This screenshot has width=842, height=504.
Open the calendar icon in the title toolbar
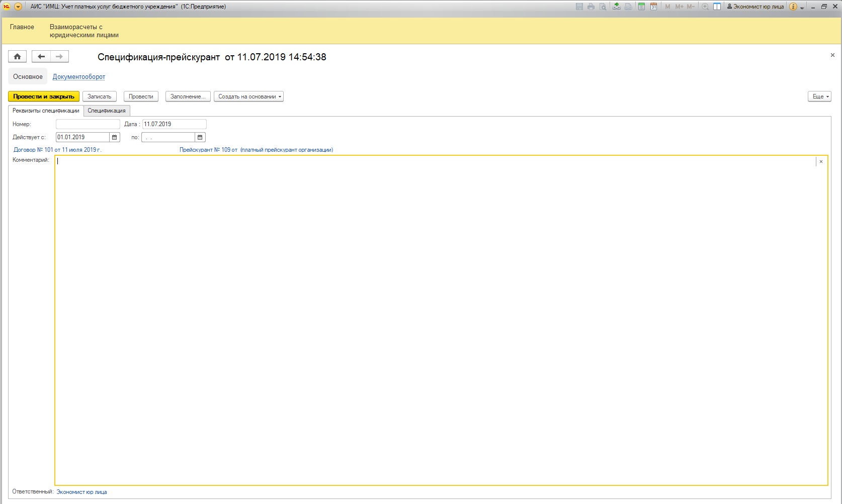tap(653, 7)
